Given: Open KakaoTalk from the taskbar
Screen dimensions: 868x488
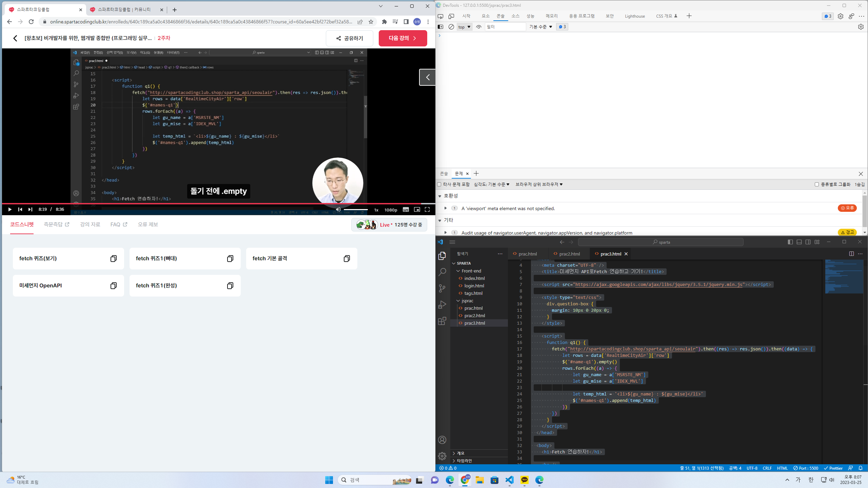Looking at the screenshot, I should 525,480.
